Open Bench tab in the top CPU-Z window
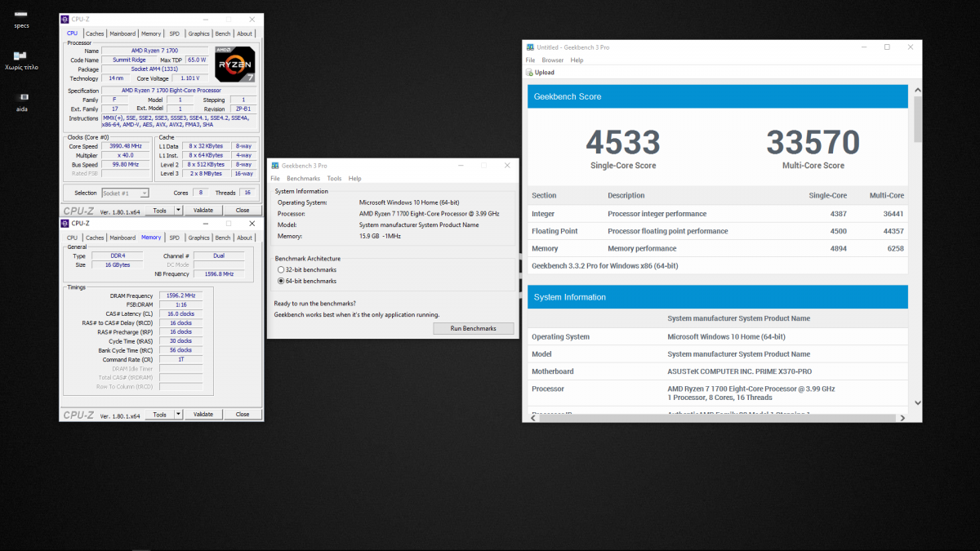 click(x=223, y=33)
